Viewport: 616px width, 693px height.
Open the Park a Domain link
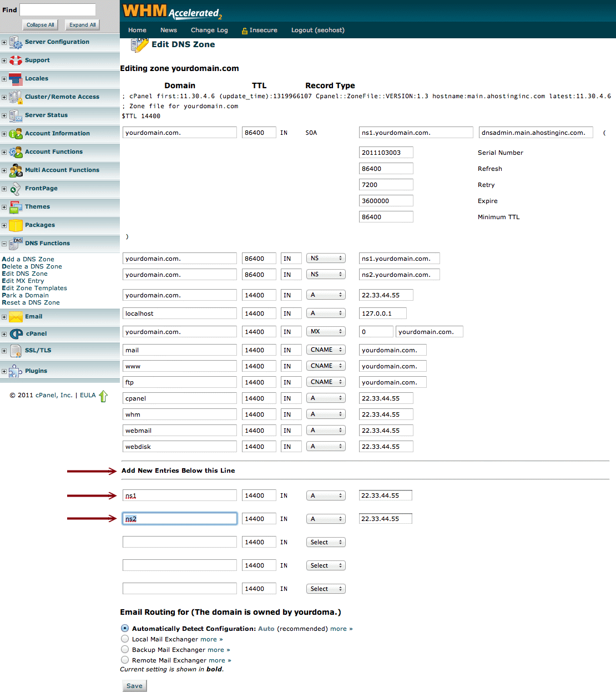tap(25, 295)
